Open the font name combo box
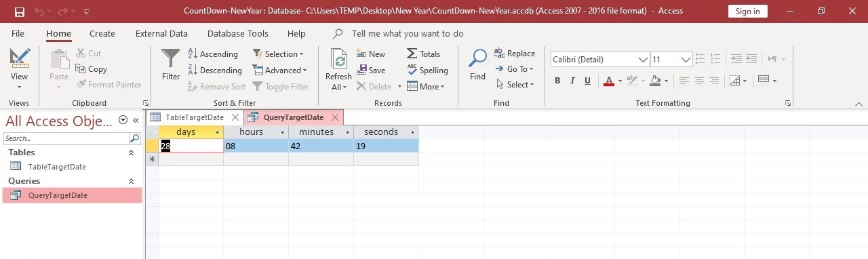Screen dimensions: 868x259 pyautogui.click(x=599, y=60)
